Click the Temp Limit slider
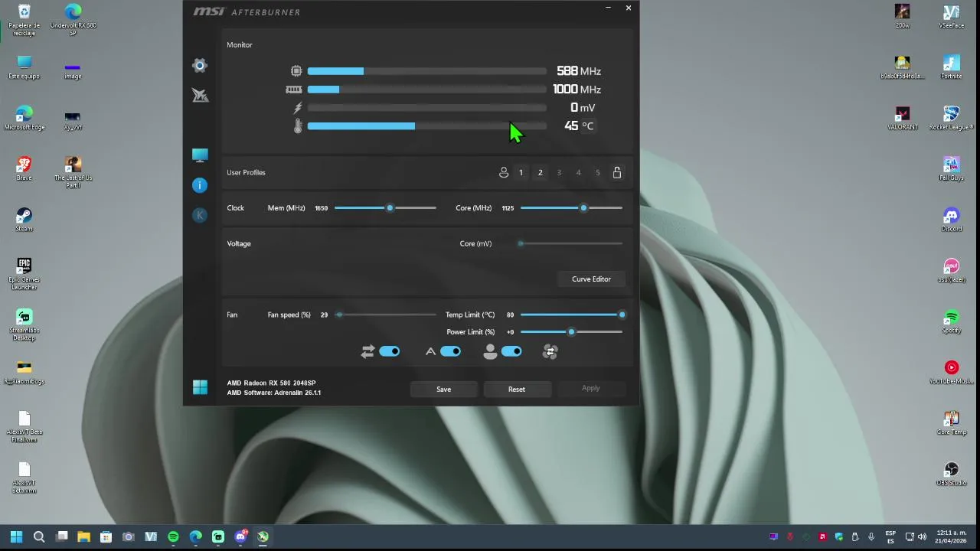980x551 pixels. tap(571, 315)
